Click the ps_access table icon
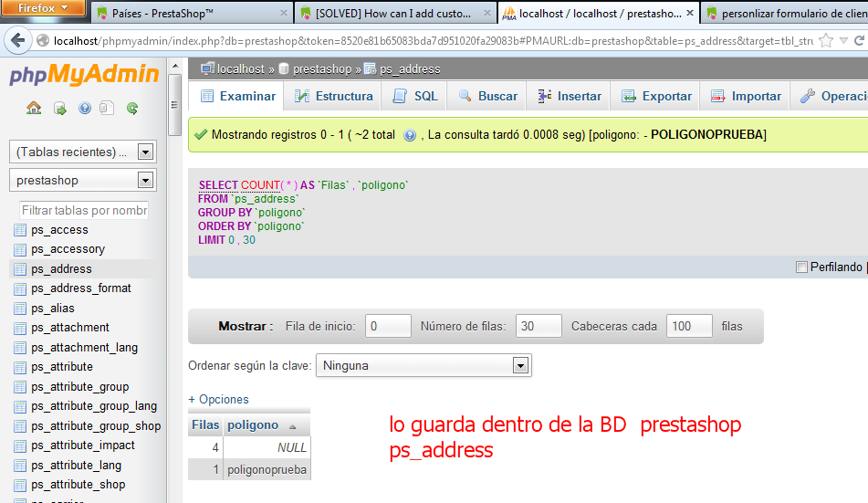This screenshot has height=503, width=868. click(x=20, y=230)
